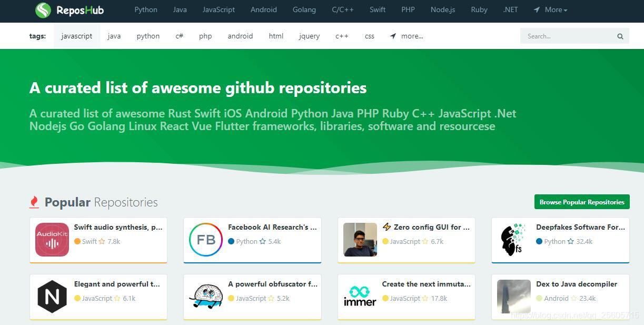Open the Swift category in top menu

378,9
